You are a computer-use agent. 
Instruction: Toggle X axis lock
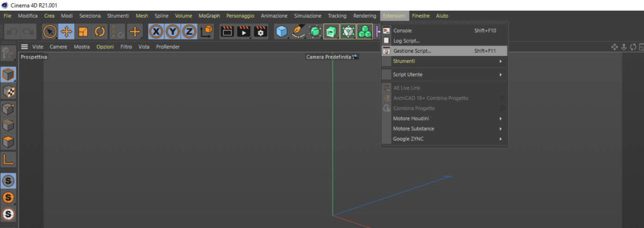(156, 31)
